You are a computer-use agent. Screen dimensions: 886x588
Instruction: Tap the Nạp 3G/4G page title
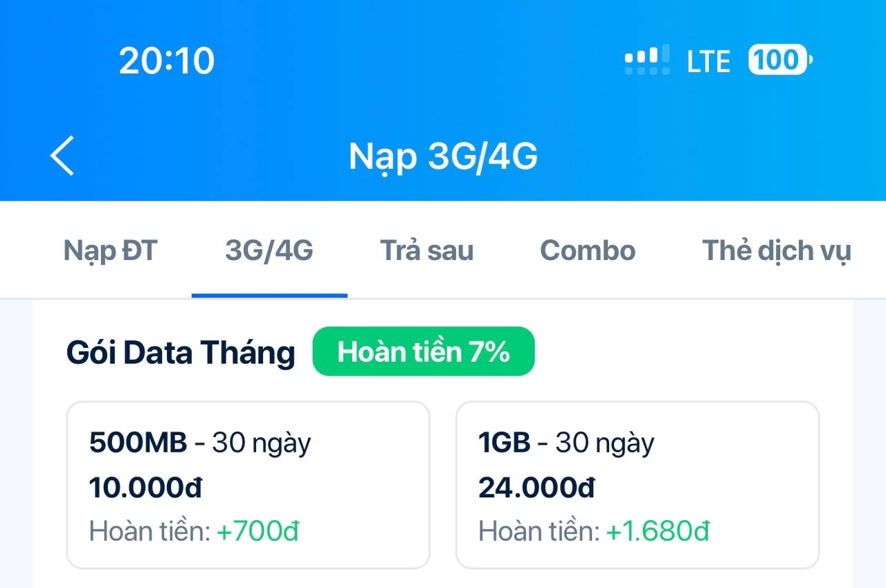pyautogui.click(x=443, y=156)
